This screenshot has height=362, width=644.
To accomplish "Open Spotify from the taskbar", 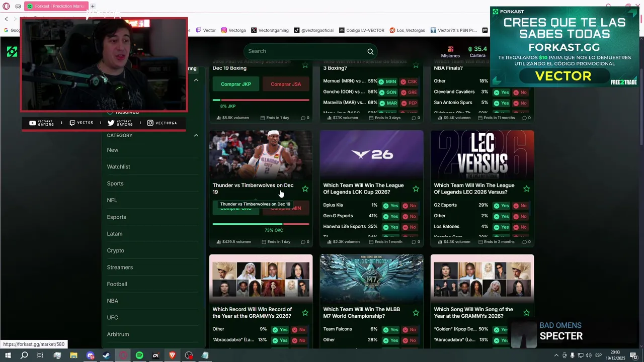I will (139, 355).
